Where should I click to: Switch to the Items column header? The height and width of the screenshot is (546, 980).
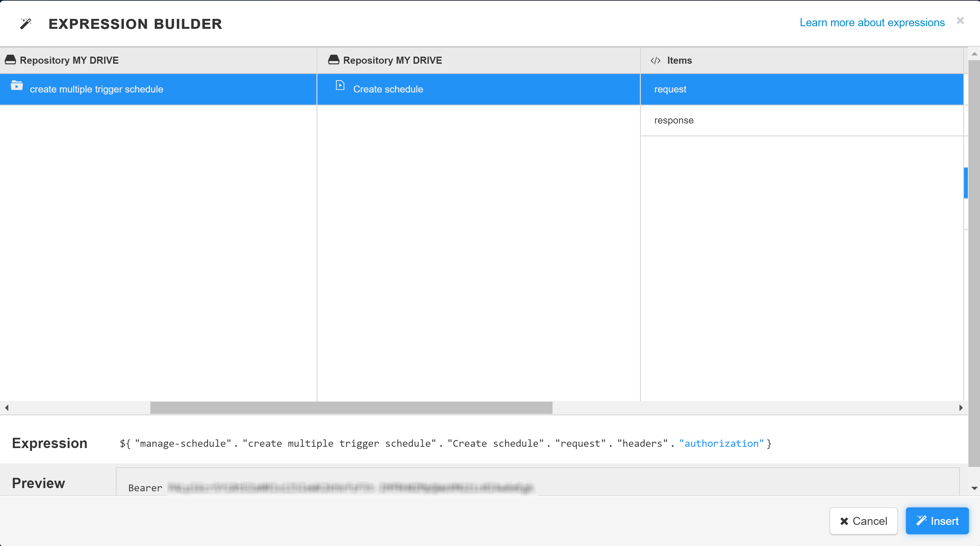[x=679, y=60]
